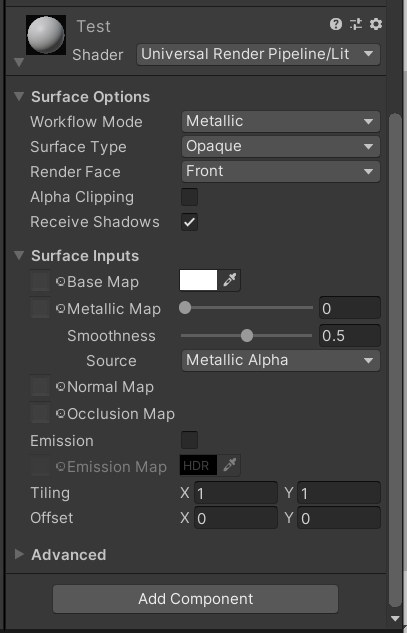Click the Tiling X input field
Image resolution: width=407 pixels, height=633 pixels.
[236, 493]
